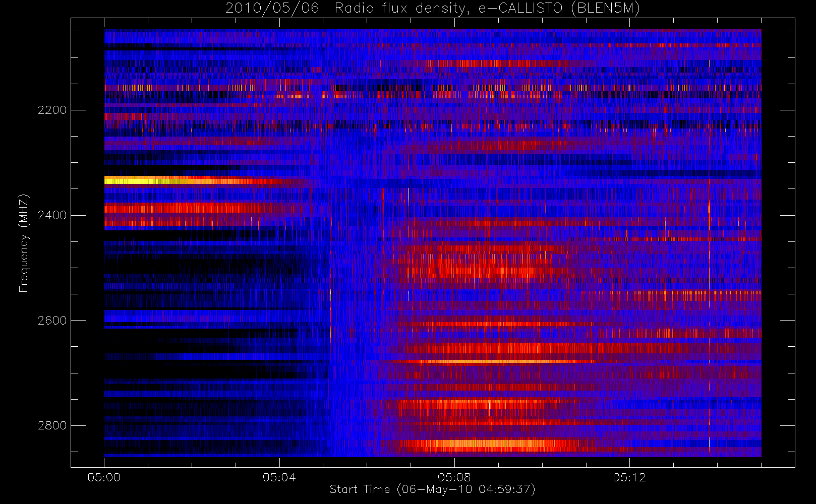816x504 pixels.
Task: Click the "Start Time (06-May-10 04:59:37)" axis label
Action: pos(433,489)
